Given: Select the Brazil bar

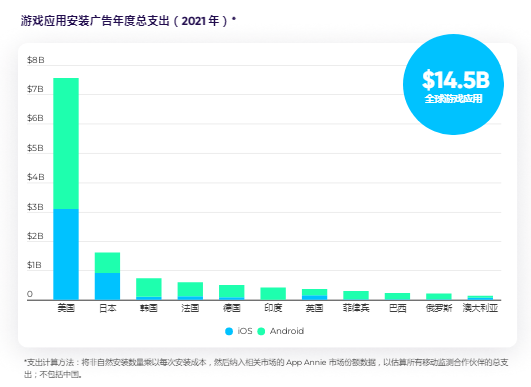Looking at the screenshot, I should [x=398, y=296].
